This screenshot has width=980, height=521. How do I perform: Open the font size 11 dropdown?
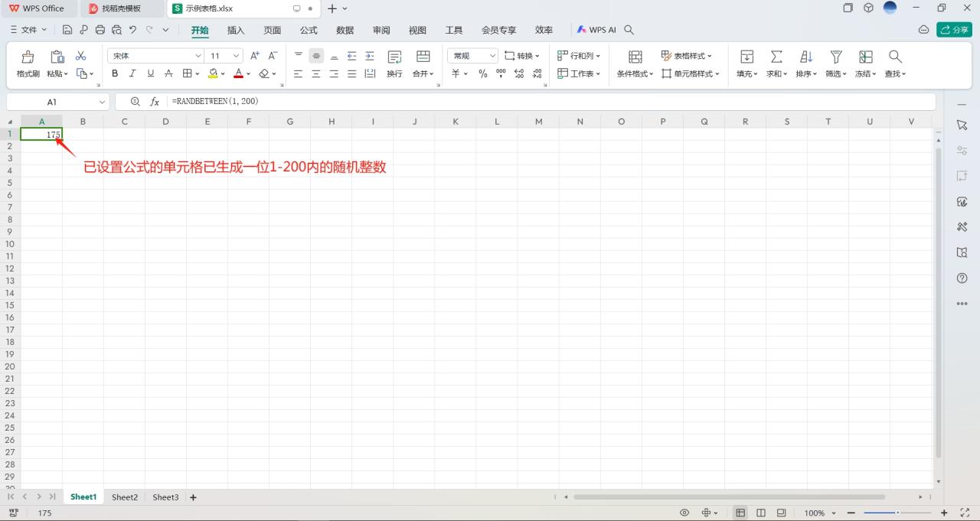(x=237, y=56)
